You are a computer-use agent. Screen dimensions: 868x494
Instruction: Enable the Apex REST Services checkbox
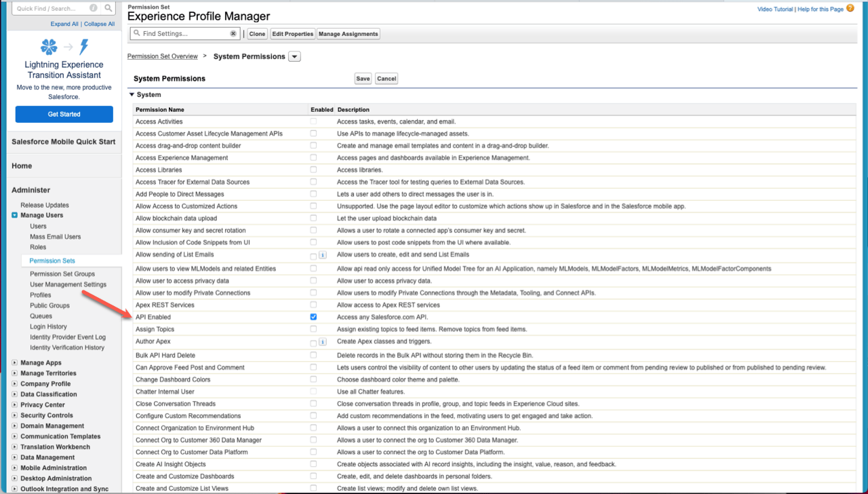313,305
